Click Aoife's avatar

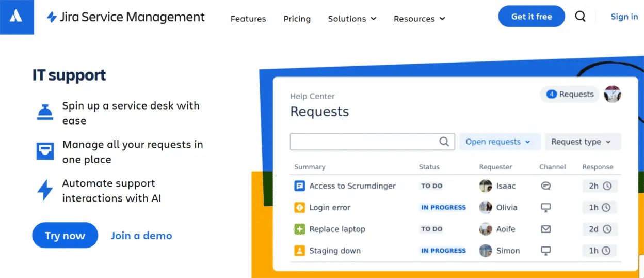tap(486, 229)
